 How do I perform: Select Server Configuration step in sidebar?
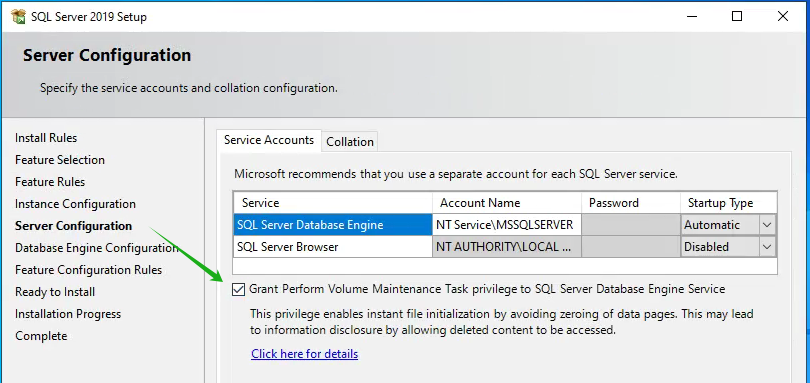pyautogui.click(x=73, y=226)
